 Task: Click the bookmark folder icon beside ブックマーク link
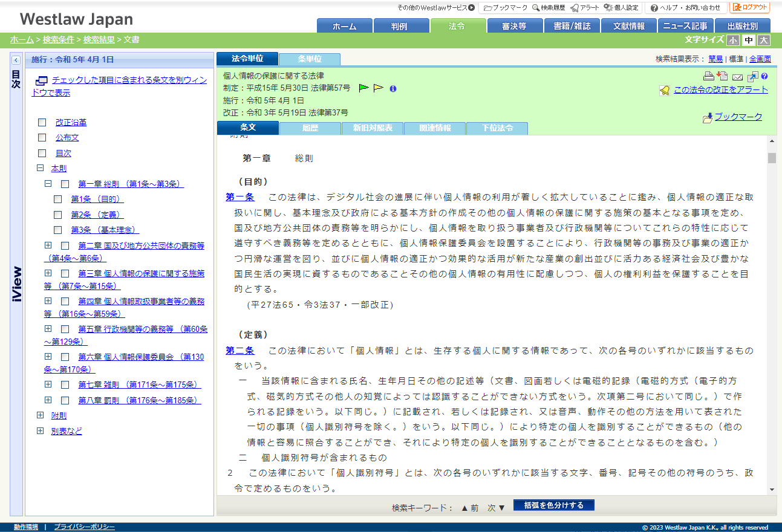pos(708,118)
